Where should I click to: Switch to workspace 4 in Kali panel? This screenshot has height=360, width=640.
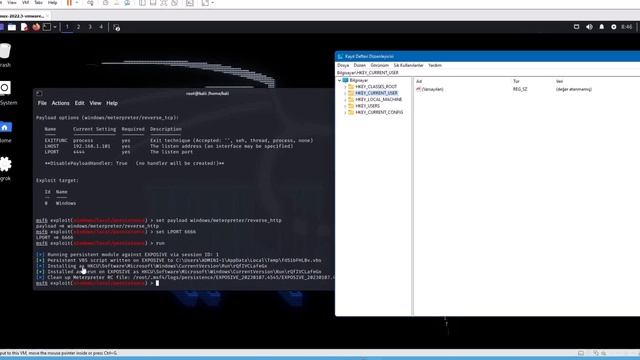pyautogui.click(x=101, y=27)
